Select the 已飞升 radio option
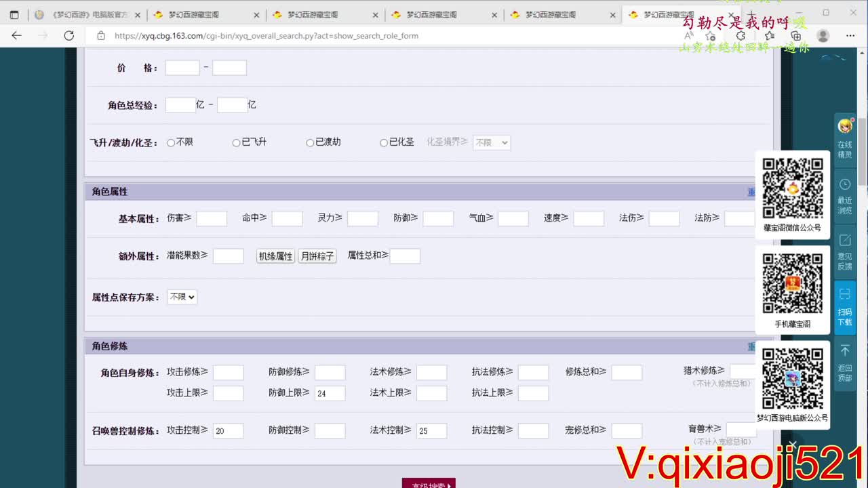 [236, 142]
